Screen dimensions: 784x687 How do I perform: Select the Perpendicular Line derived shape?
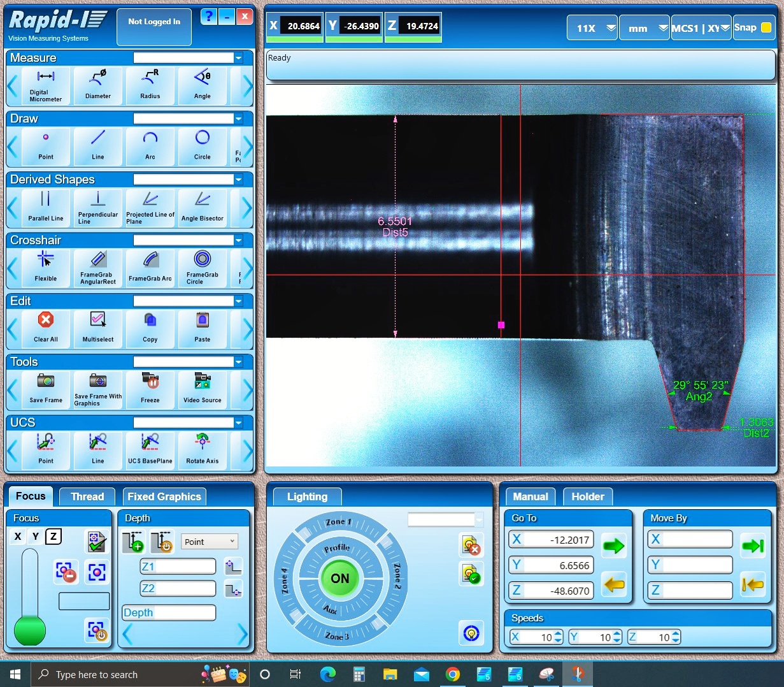[x=97, y=207]
